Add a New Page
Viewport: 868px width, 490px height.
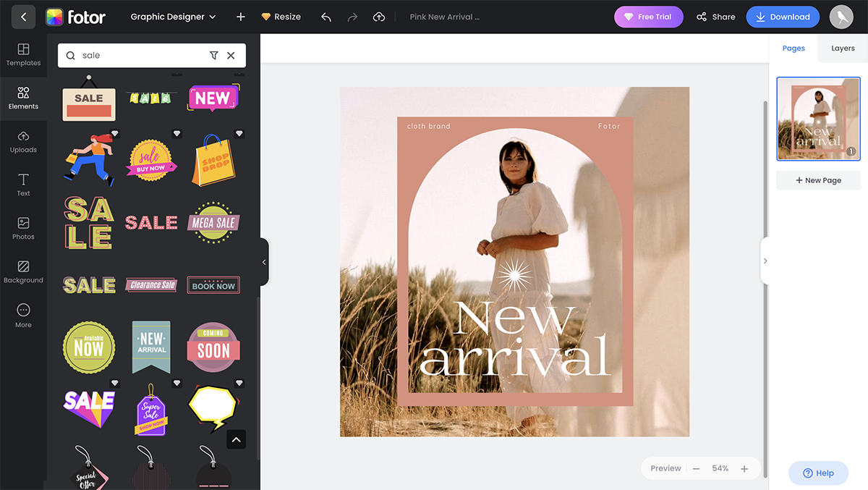point(818,179)
